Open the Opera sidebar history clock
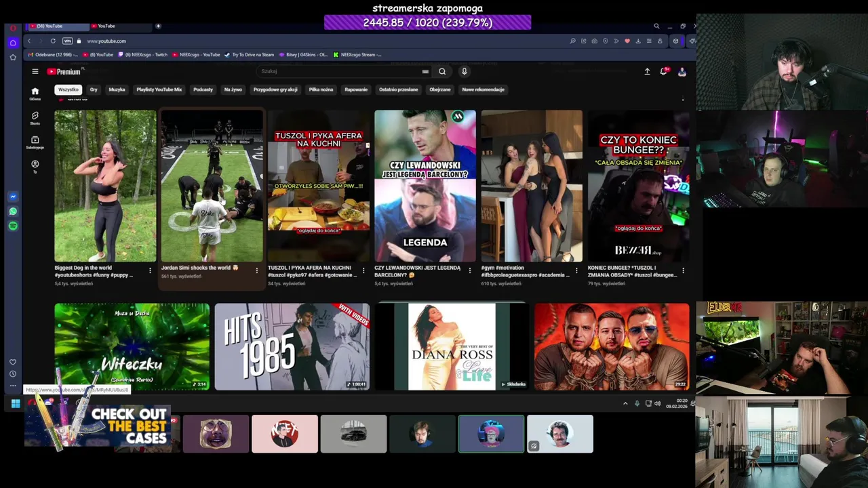The height and width of the screenshot is (488, 868). 13,373
